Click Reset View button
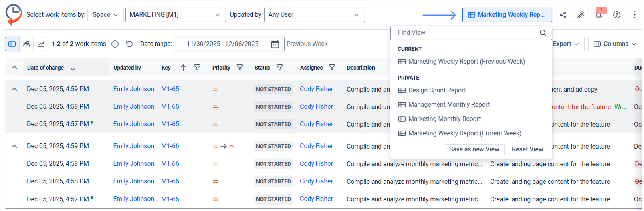This screenshot has height=211, width=644. tap(527, 149)
